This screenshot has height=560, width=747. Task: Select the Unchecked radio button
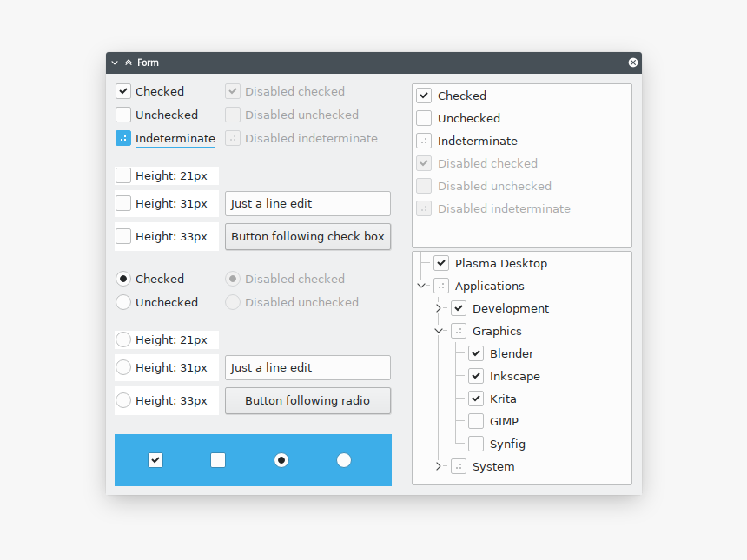(x=122, y=302)
